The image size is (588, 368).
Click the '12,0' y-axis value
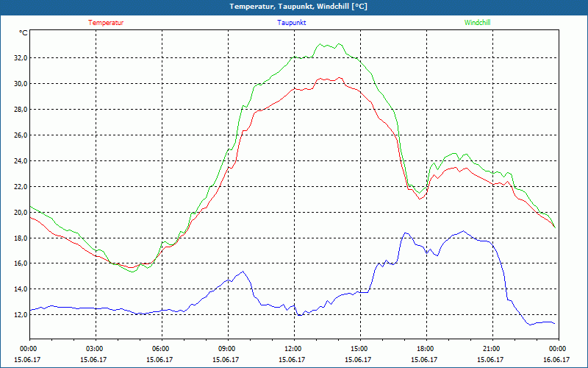pos(21,315)
